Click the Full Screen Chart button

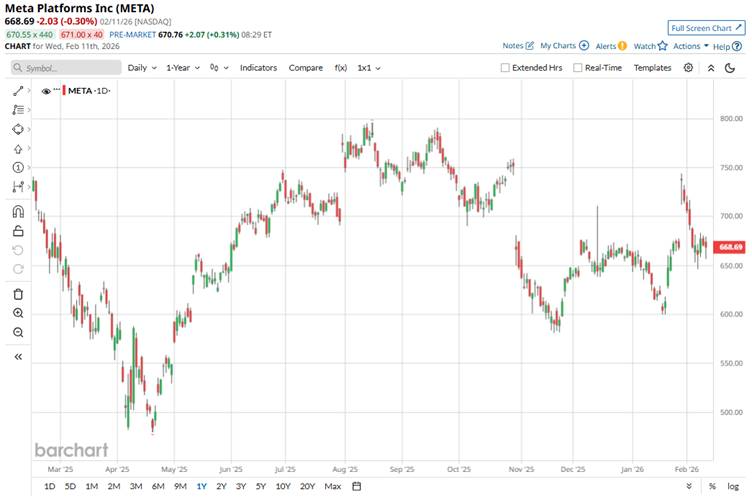coord(706,28)
